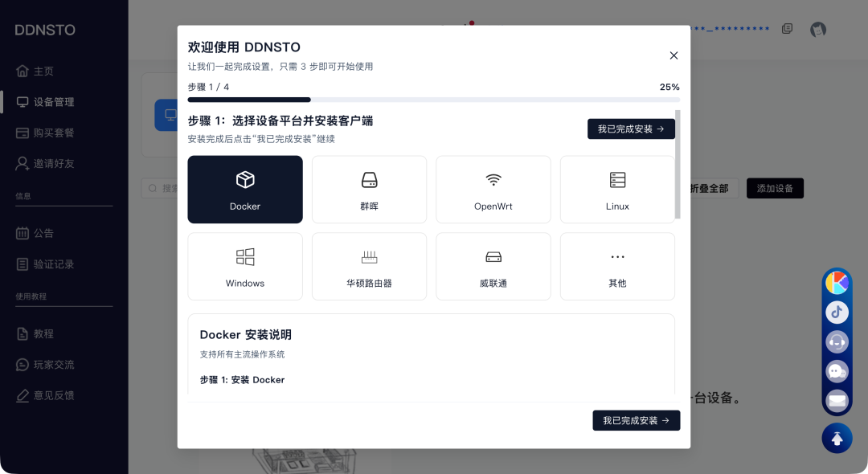868x474 pixels.
Task: Click the home icon beside 主页
Action: coord(23,71)
